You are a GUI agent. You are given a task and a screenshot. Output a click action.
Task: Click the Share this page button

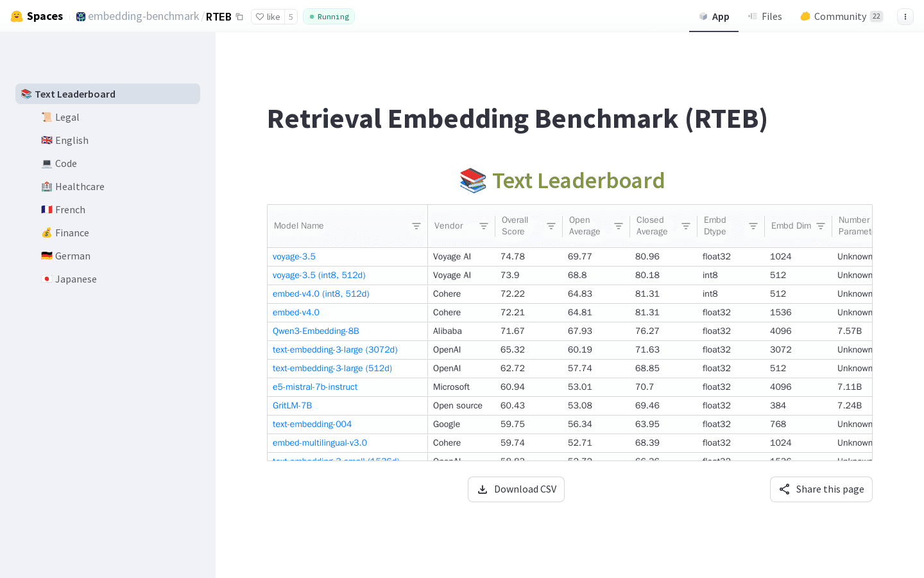pyautogui.click(x=821, y=489)
